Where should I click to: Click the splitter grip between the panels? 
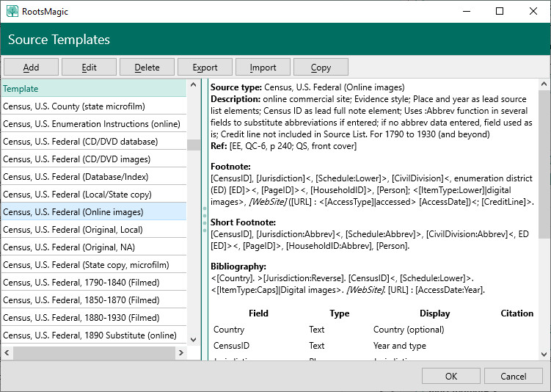tap(204, 219)
